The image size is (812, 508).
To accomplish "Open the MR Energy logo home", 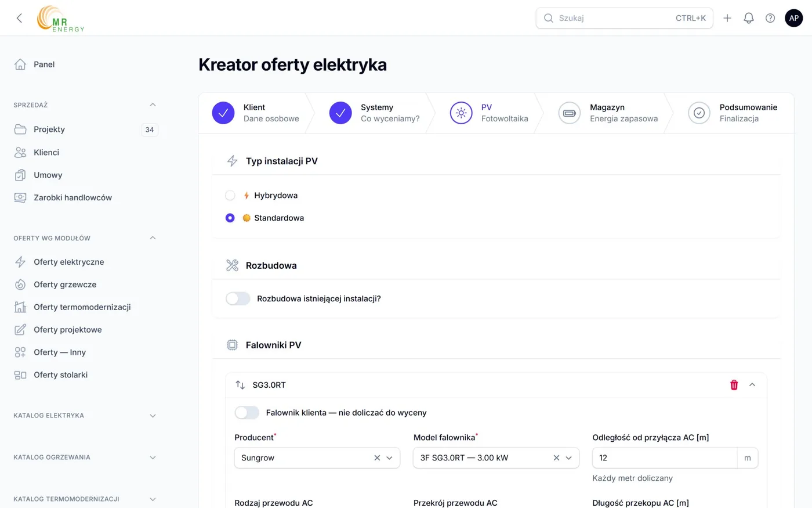I will [60, 19].
